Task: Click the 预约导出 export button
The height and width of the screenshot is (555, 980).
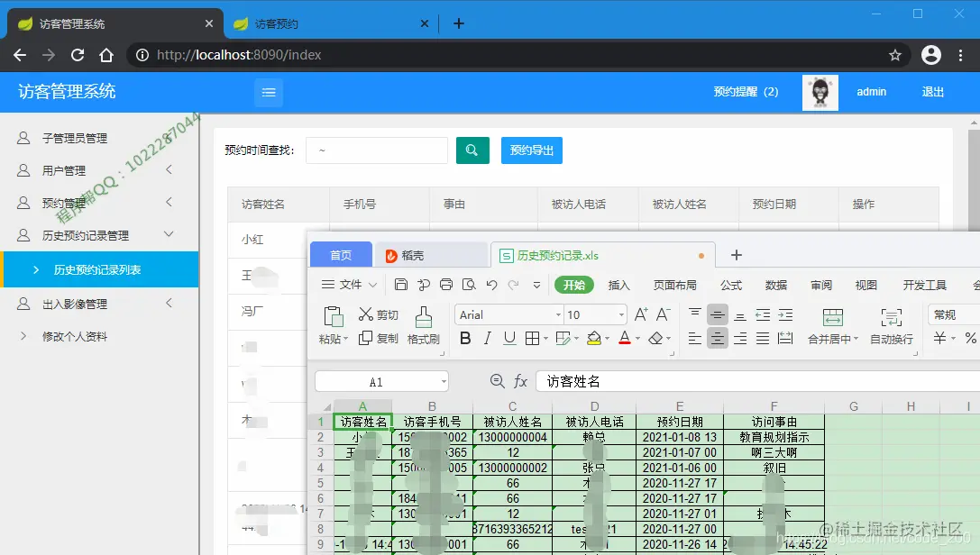Action: [x=531, y=150]
